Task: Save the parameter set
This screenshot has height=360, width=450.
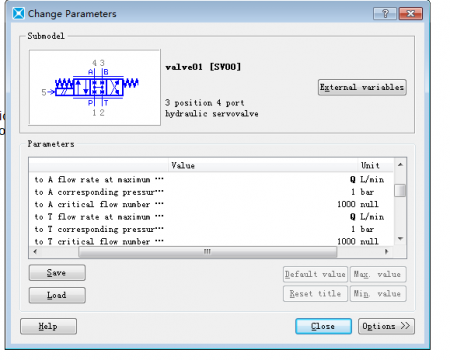Action: point(57,273)
